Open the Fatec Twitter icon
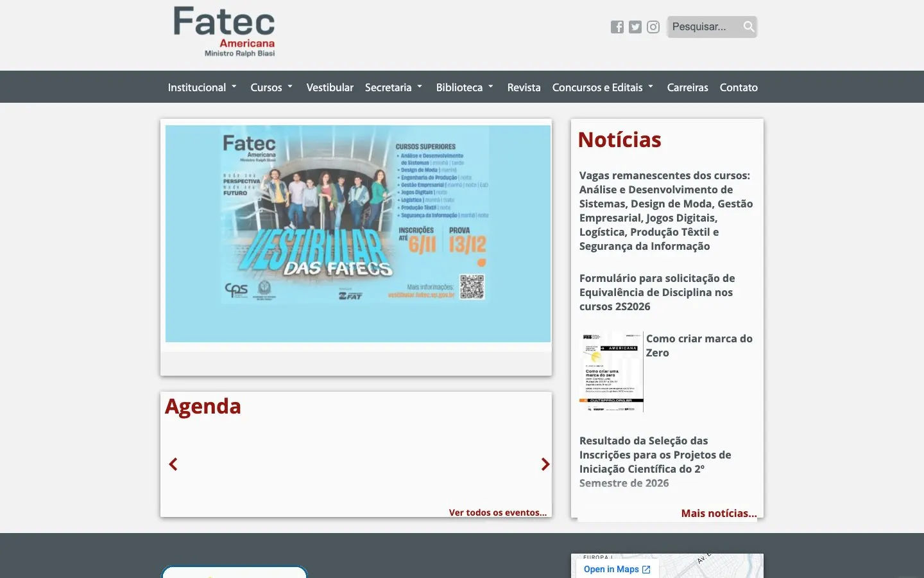This screenshot has width=924, height=578. [635, 27]
